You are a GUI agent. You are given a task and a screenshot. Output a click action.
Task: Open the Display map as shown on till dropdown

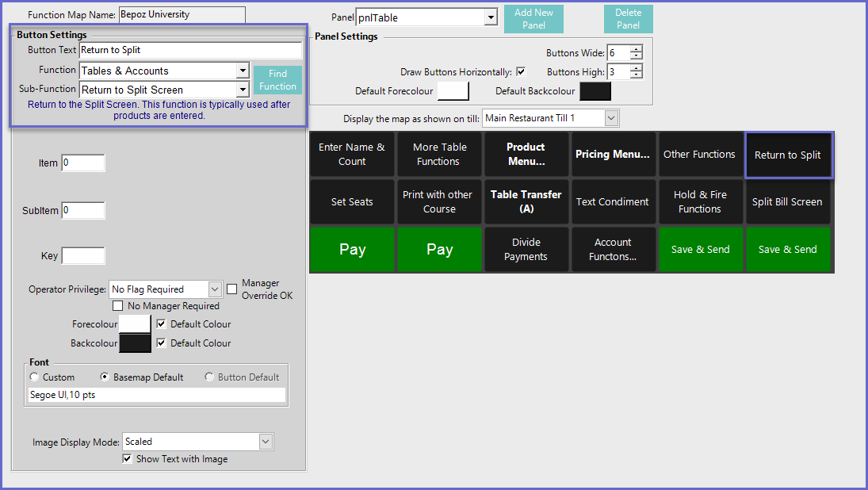[610, 118]
